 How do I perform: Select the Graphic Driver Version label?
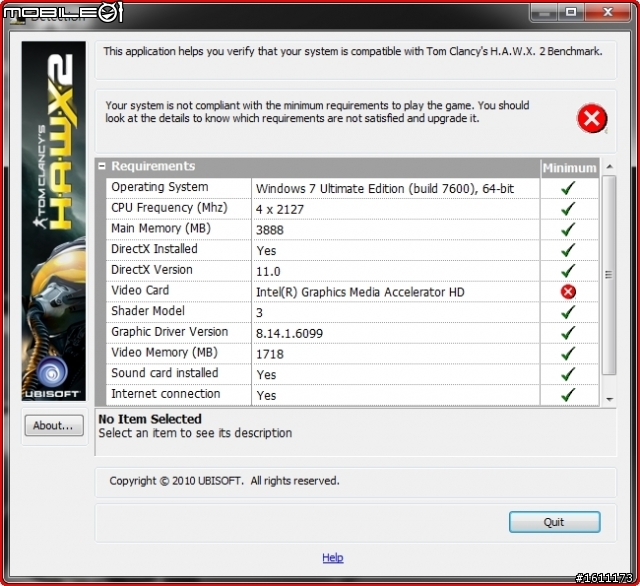169,332
